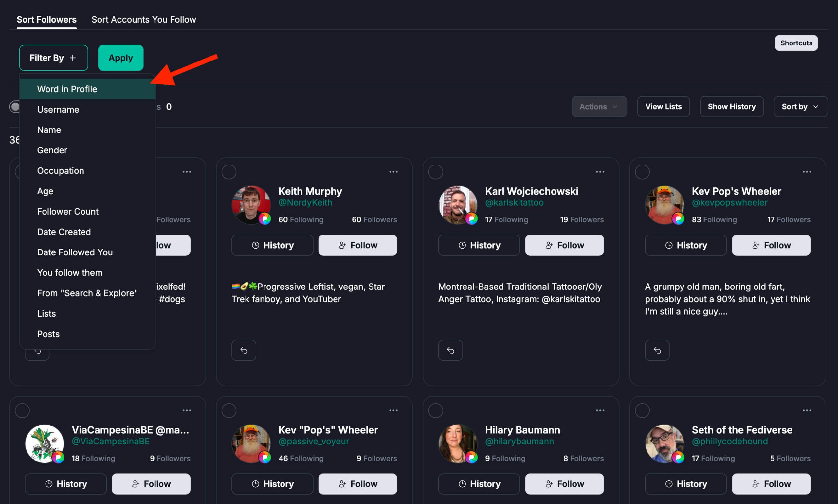The height and width of the screenshot is (504, 838).
Task: Open Karl Wojciechowski's profile picture
Action: pyautogui.click(x=457, y=204)
